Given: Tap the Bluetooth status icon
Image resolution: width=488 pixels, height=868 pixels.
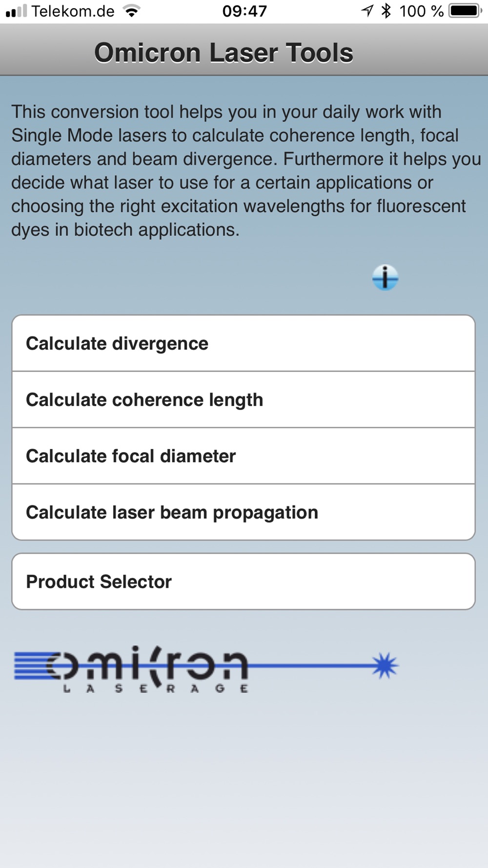Looking at the screenshot, I should (386, 11).
